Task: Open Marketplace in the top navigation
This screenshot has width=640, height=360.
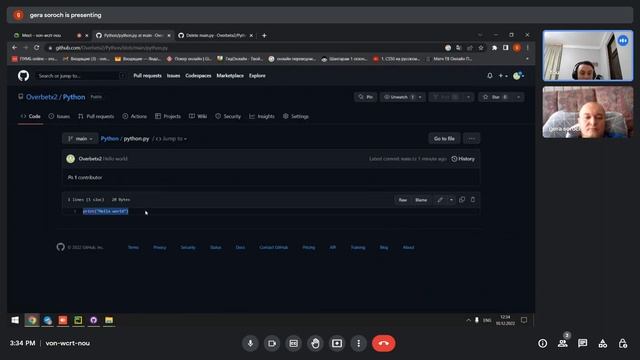Action: tap(230, 76)
